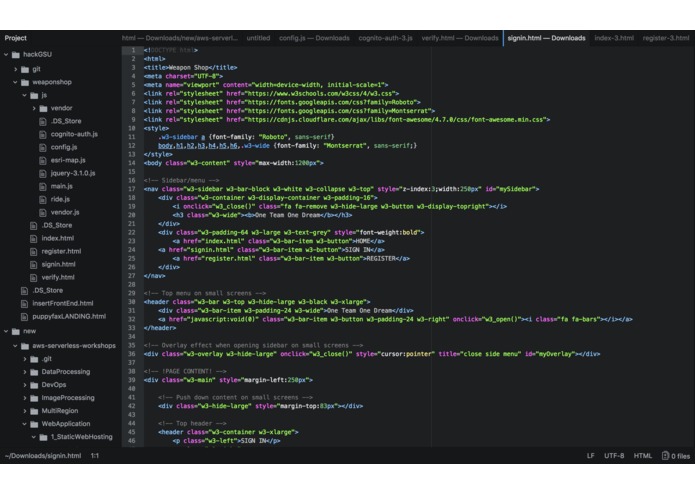
Task: Click the WebApplication folder icon
Action: (x=34, y=424)
